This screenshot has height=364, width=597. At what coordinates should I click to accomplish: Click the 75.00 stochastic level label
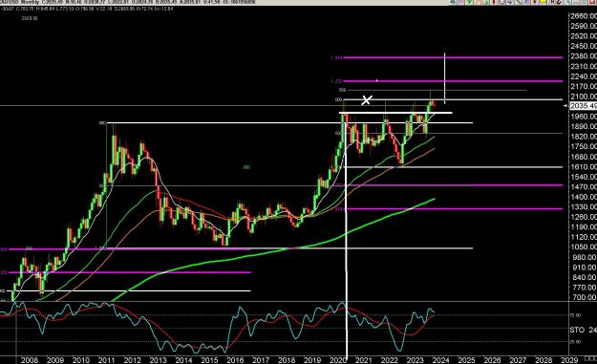(575, 315)
